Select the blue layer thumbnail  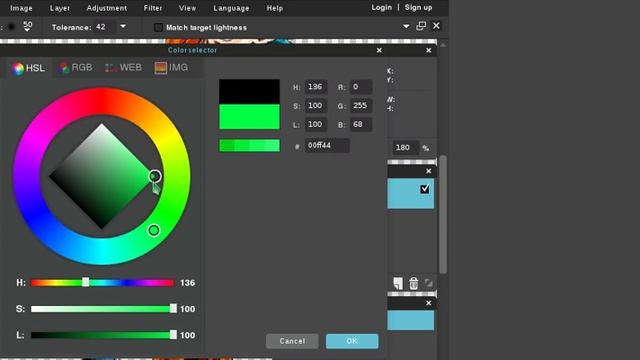[410, 193]
